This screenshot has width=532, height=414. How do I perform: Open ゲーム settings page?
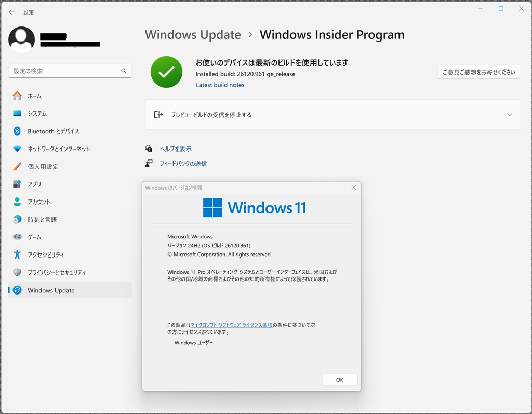(x=70, y=237)
